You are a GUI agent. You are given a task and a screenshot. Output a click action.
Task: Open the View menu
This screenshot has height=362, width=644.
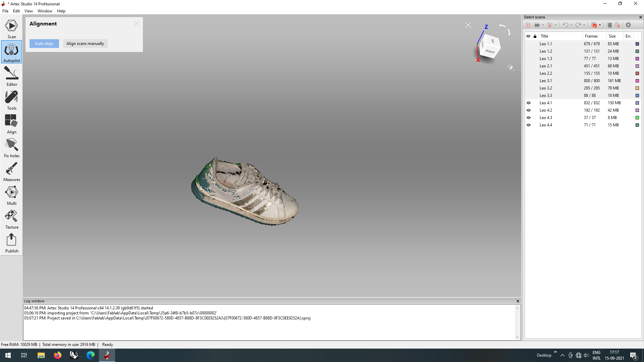tap(29, 11)
